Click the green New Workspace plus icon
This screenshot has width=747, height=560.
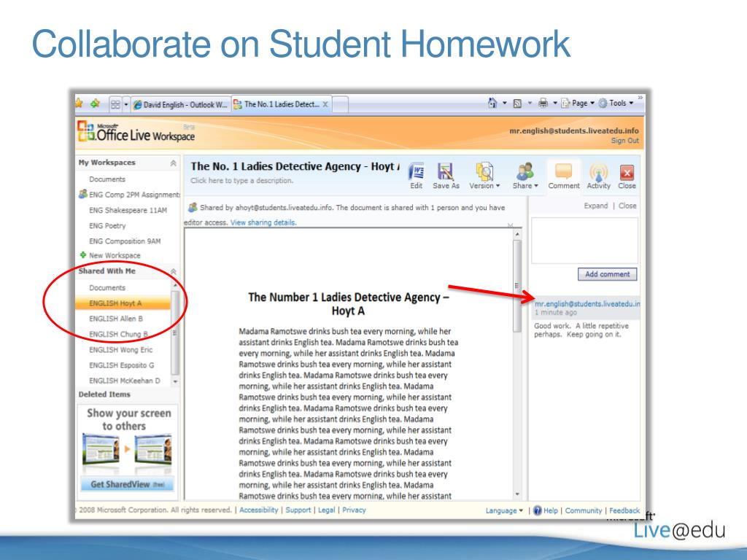coord(83,255)
